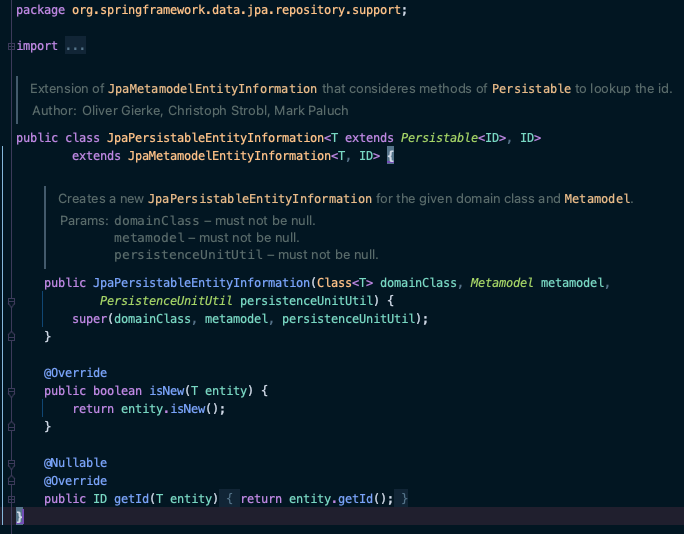This screenshot has height=534, width=684.
Task: Click the package keyword
Action: click(41, 10)
